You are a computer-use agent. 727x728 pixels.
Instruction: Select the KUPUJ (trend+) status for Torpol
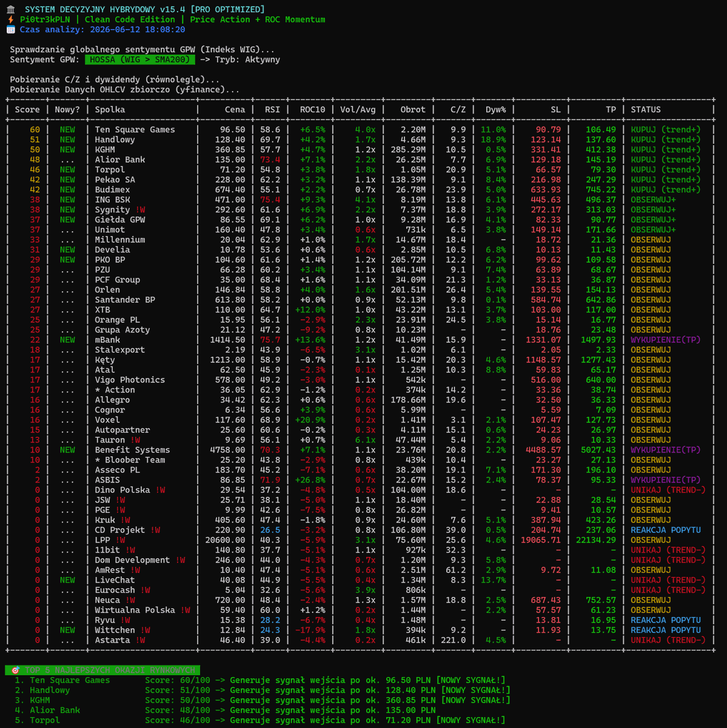point(666,170)
